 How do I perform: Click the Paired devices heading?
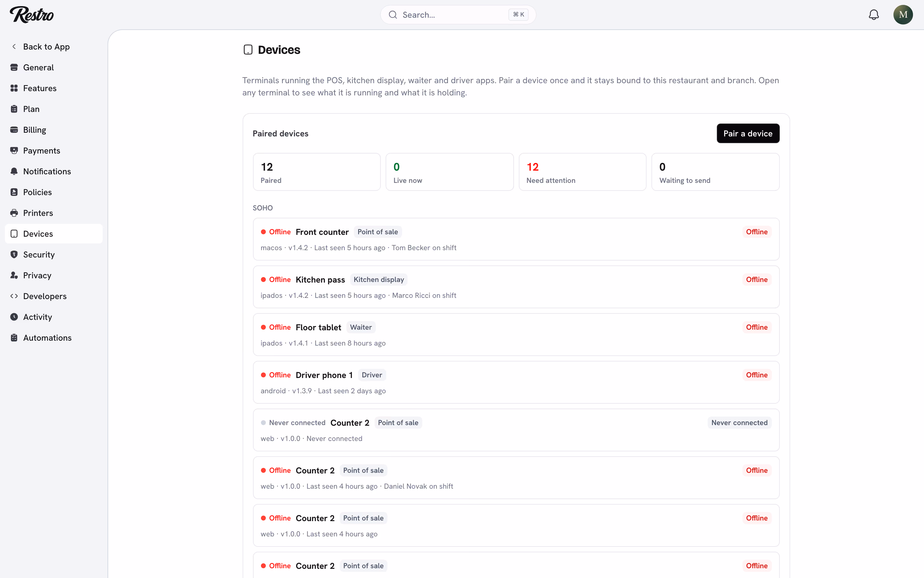[x=280, y=133]
